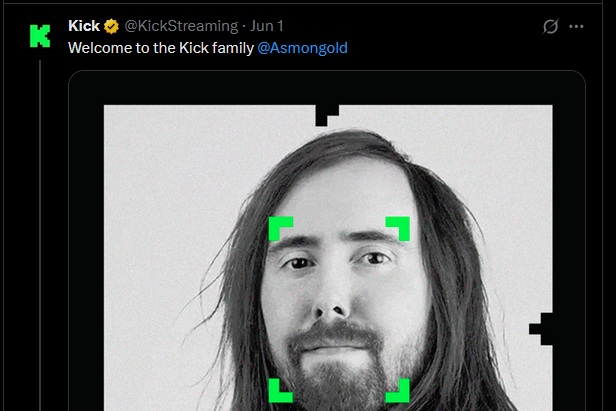Click the bottom-right green bracket in the photo
The height and width of the screenshot is (411, 616).
click(398, 390)
